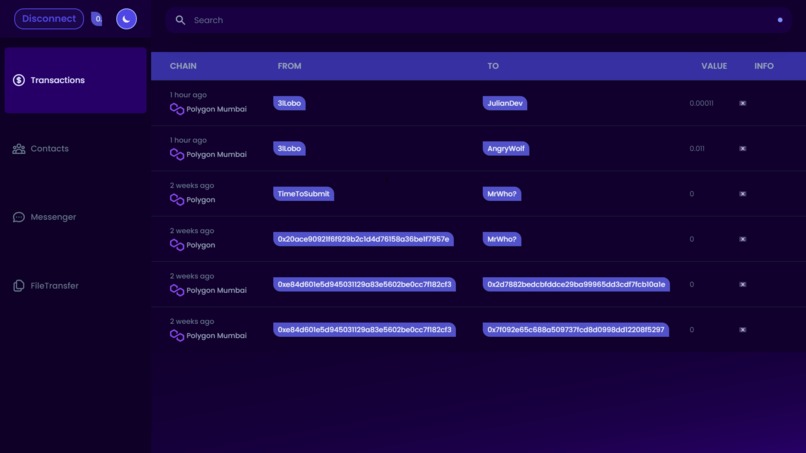Click the INFO column header
Image resolution: width=806 pixels, height=453 pixels.
764,66
